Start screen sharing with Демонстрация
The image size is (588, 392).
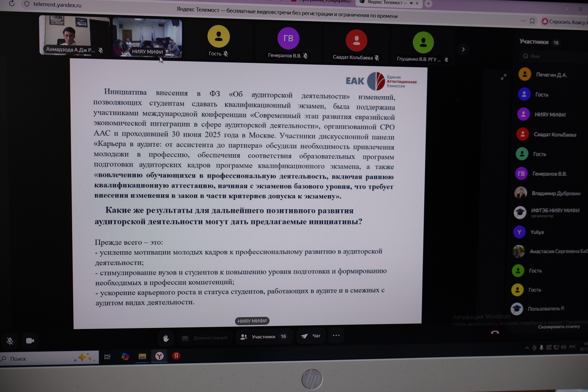pos(205,338)
